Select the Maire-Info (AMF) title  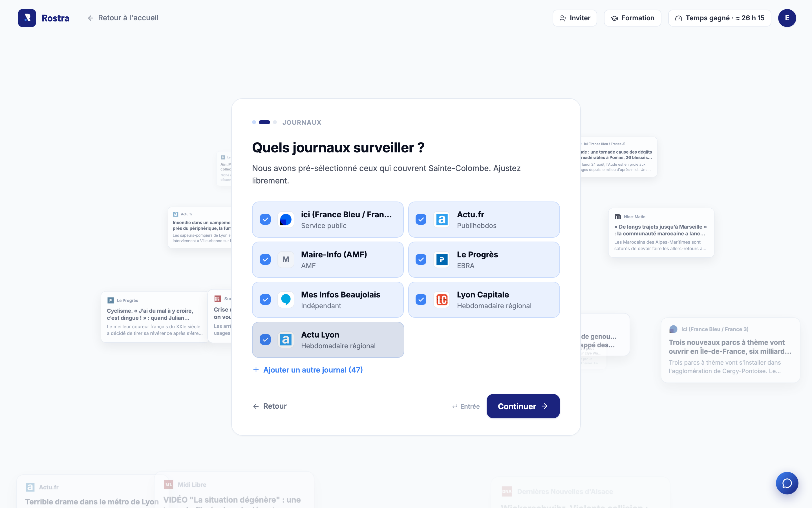(x=334, y=255)
